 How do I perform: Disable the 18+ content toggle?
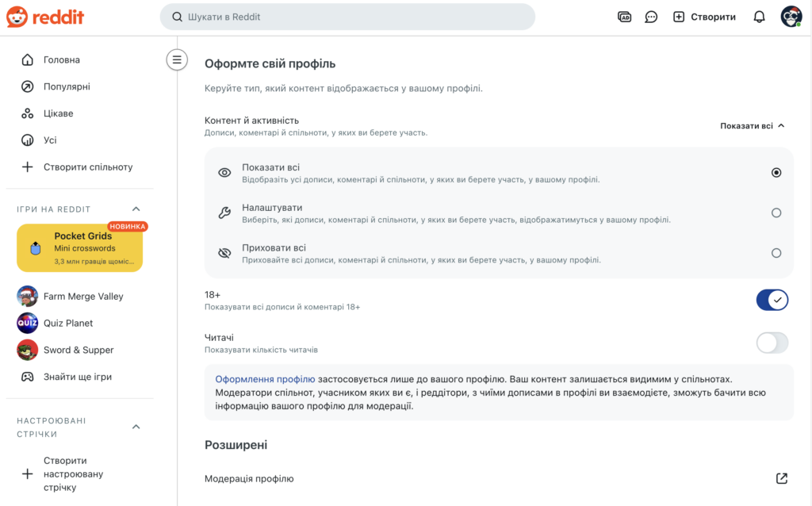[772, 300]
